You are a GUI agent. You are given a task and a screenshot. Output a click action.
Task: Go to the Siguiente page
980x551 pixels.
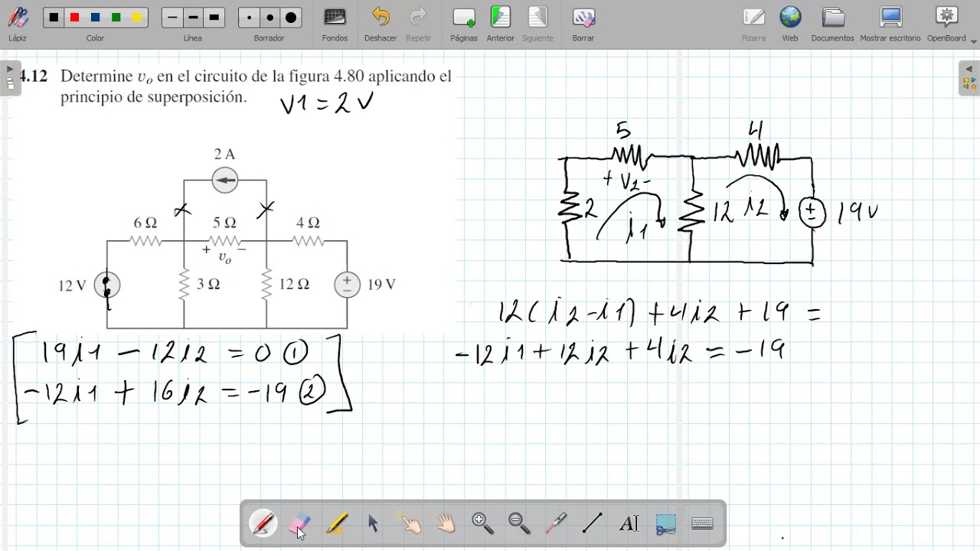tap(537, 24)
